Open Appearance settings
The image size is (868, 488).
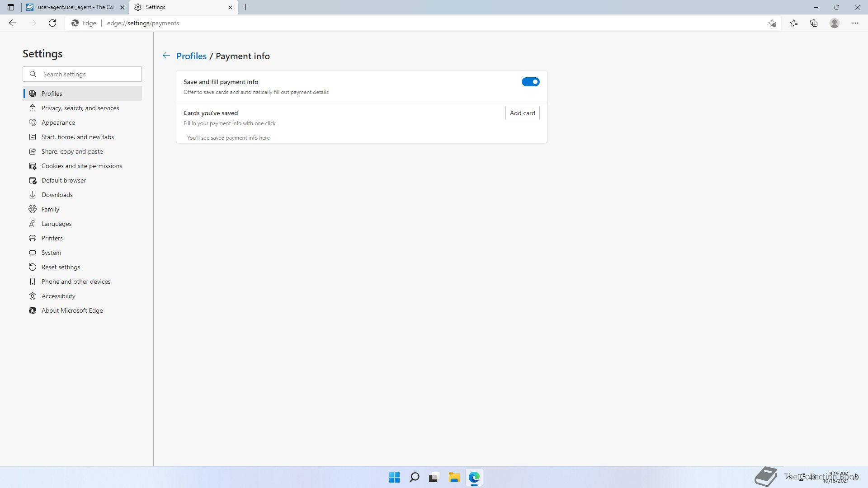82,122
